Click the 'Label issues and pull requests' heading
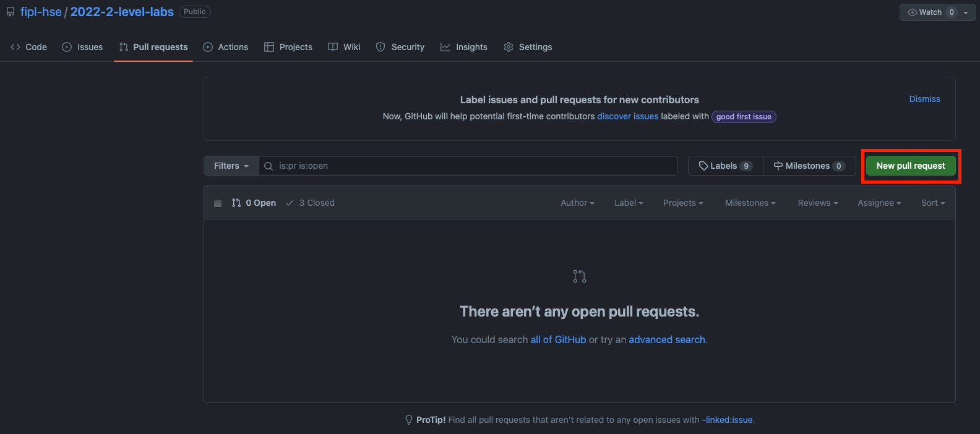 pyautogui.click(x=580, y=100)
